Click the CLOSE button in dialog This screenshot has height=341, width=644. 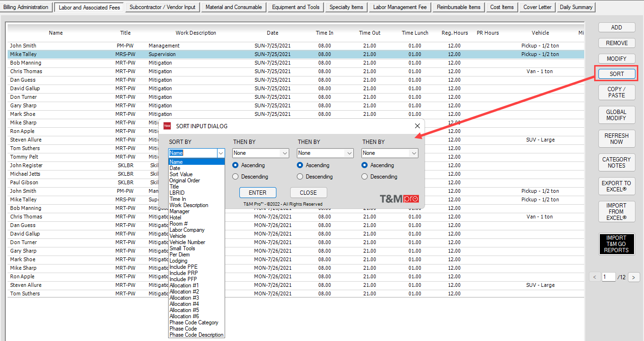pos(308,193)
